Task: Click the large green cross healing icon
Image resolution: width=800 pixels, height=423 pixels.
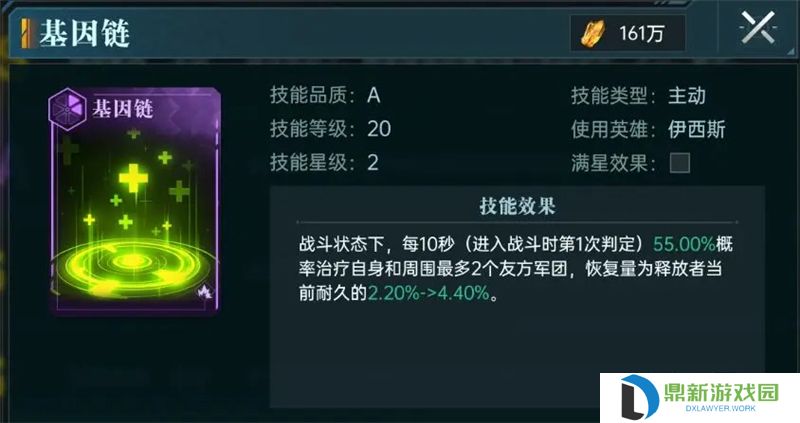Action: [133, 178]
